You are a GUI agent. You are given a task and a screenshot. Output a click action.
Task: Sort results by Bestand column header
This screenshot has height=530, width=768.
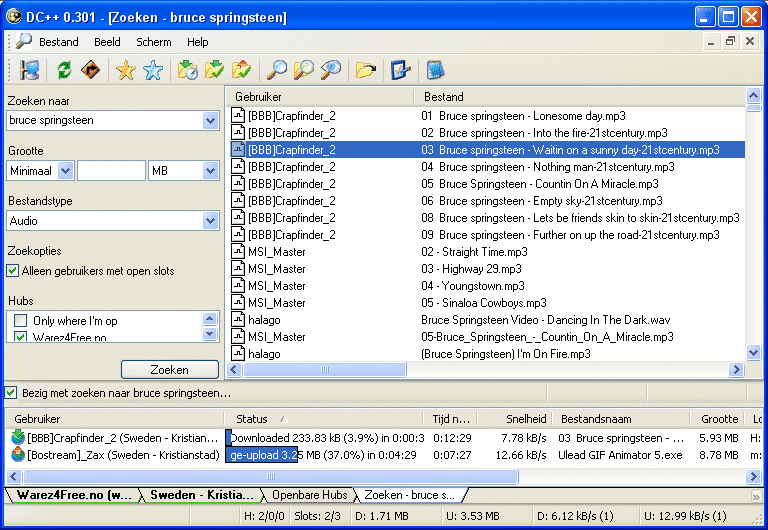point(580,96)
